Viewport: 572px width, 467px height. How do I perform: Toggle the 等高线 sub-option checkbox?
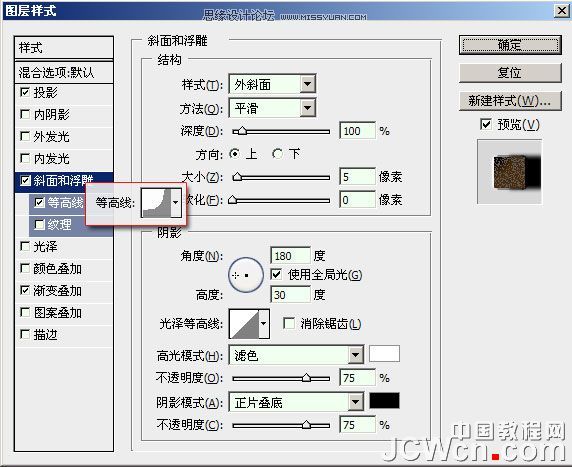(x=39, y=202)
